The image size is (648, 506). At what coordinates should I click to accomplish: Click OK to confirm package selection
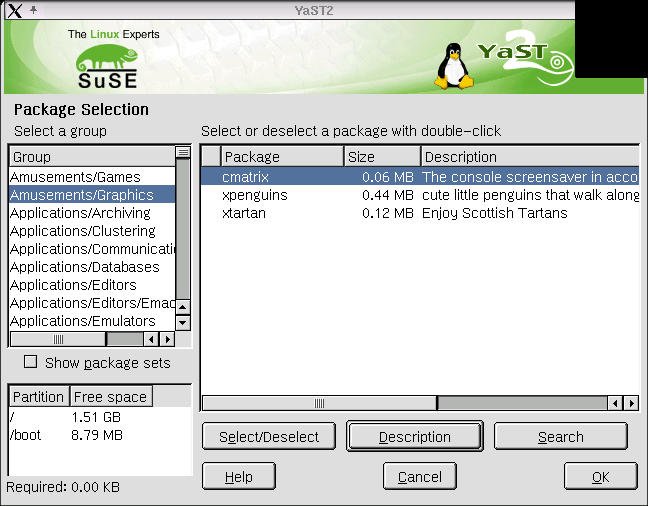[600, 477]
